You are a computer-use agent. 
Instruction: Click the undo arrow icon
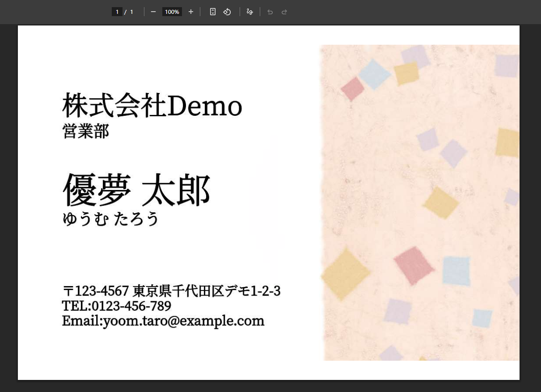click(x=270, y=12)
